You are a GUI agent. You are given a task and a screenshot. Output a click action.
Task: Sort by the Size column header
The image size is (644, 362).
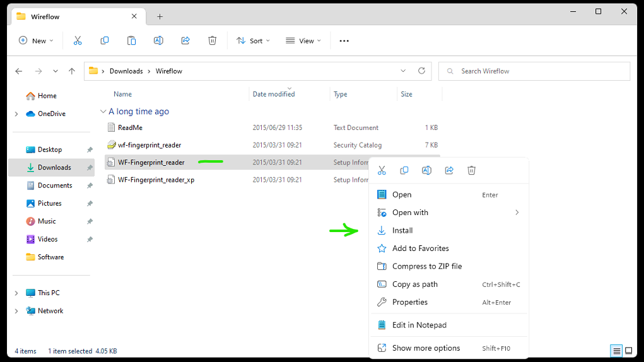407,94
